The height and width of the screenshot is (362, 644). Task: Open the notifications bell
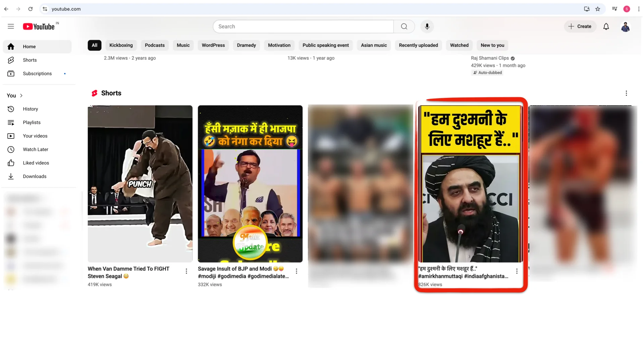click(x=606, y=26)
